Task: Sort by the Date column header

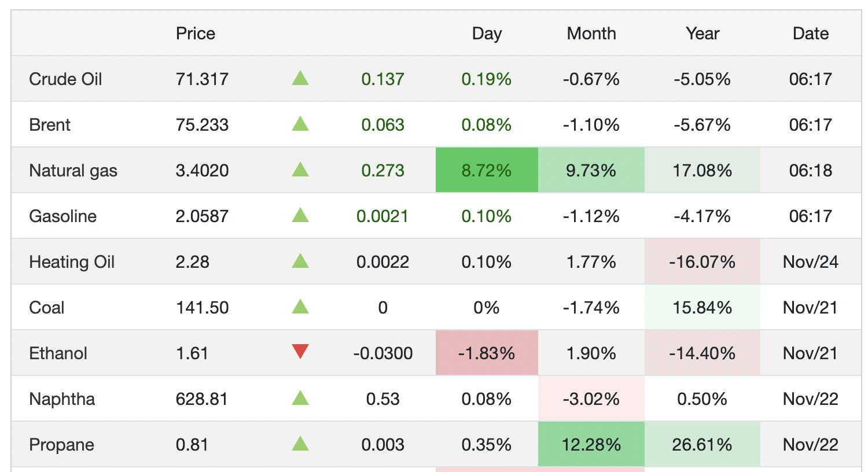Action: click(811, 34)
